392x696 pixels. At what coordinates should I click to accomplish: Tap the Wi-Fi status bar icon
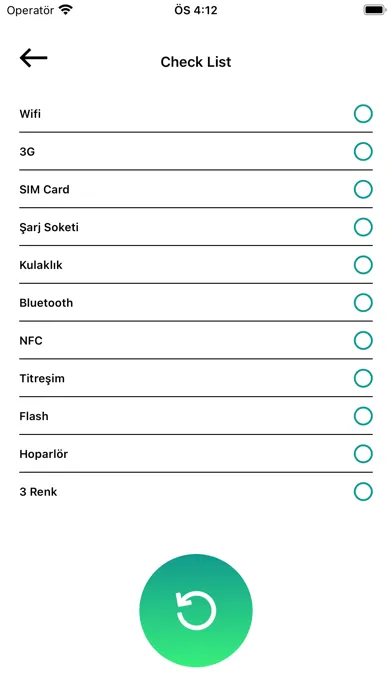tap(66, 10)
